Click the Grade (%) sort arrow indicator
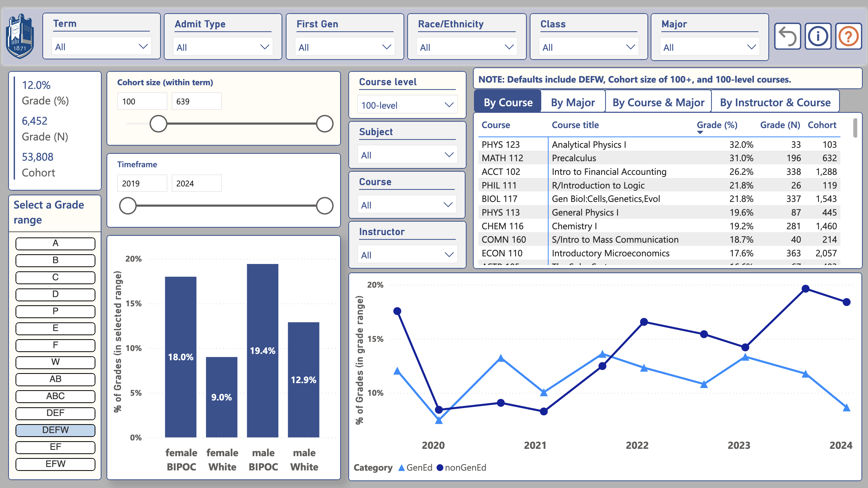 (700, 133)
